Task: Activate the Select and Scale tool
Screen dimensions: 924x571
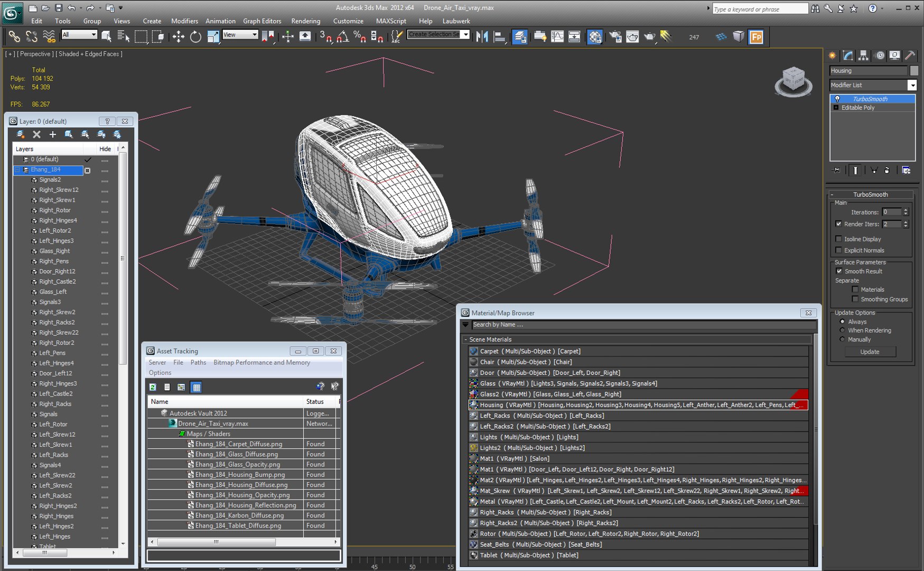Action: 213,36
